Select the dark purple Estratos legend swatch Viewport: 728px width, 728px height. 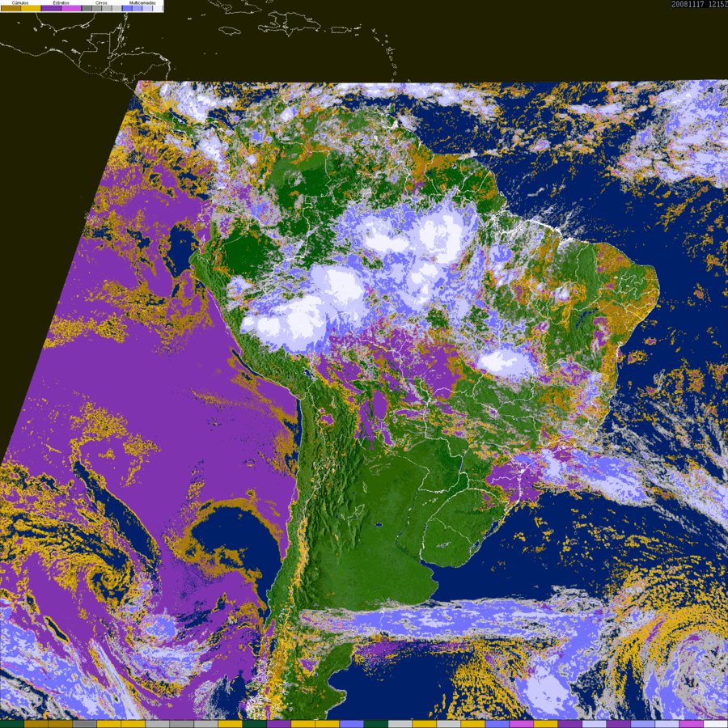pos(51,8)
